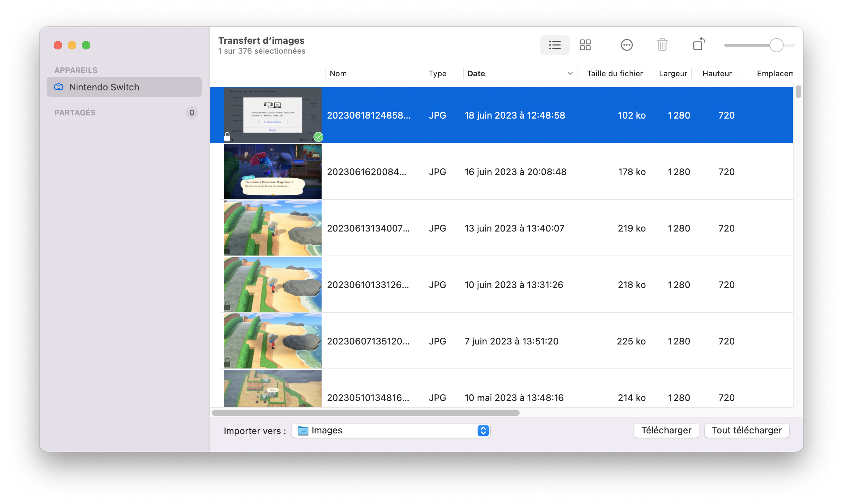
Task: Switch to icon grid view
Action: [585, 45]
